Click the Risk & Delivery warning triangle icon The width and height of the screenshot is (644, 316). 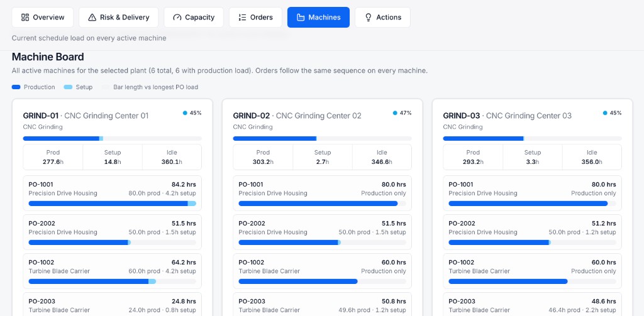tap(92, 17)
